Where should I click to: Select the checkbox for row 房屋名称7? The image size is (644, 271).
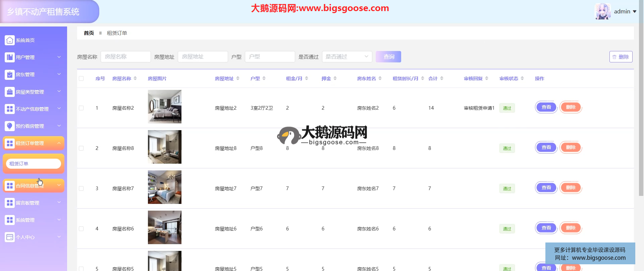click(81, 188)
